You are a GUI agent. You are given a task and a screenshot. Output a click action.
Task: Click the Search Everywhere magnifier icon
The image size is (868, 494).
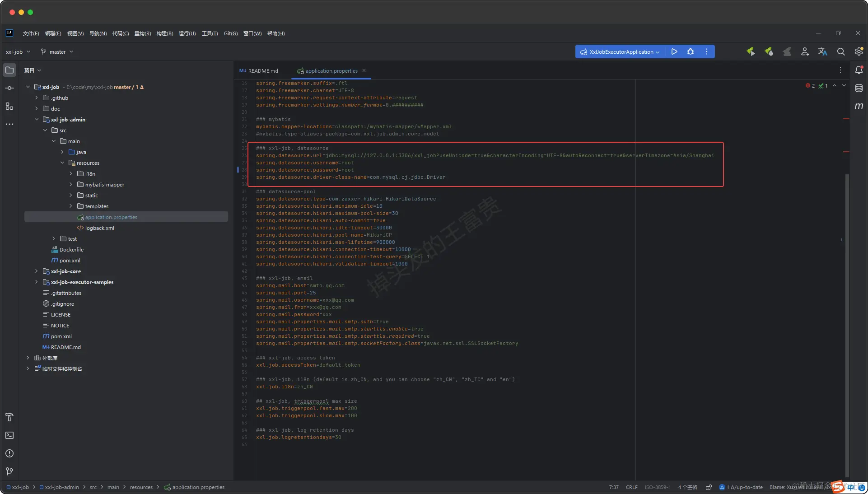click(841, 51)
